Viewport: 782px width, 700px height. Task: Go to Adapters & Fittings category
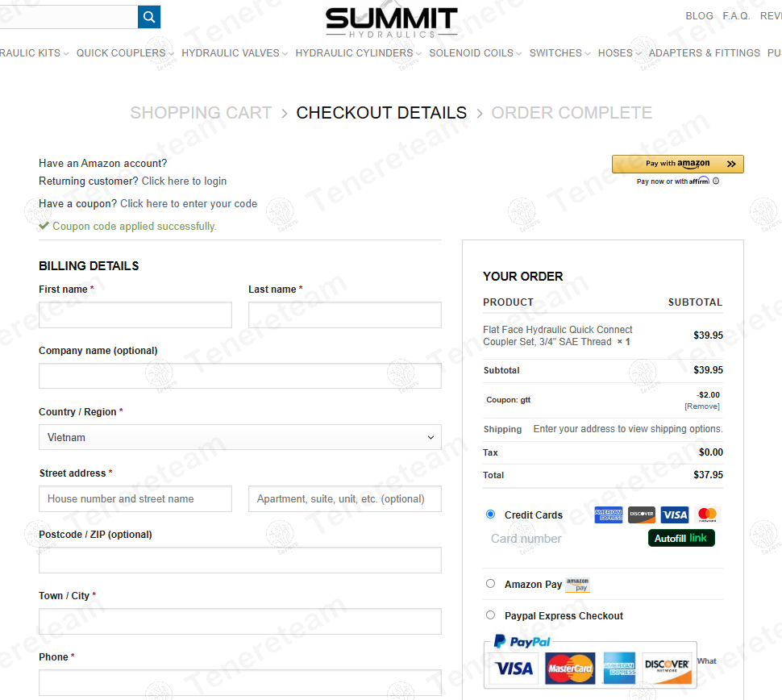pyautogui.click(x=704, y=53)
